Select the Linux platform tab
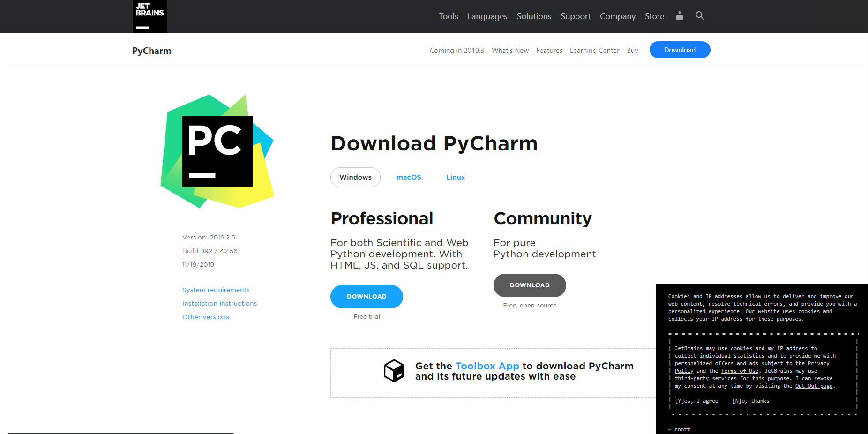 (x=456, y=177)
